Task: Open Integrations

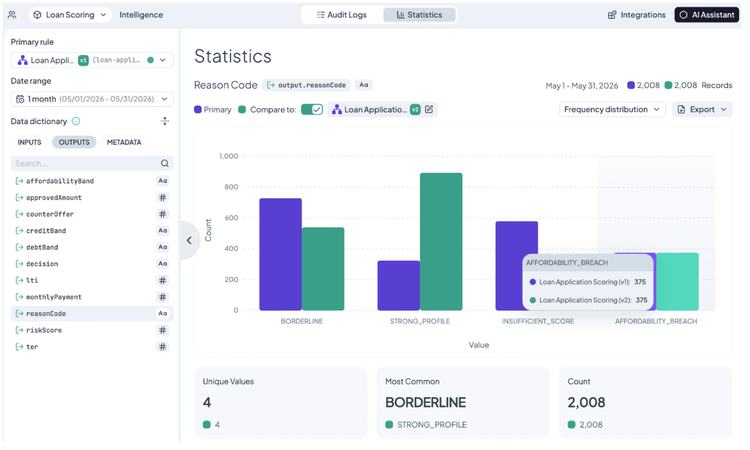Action: (637, 15)
